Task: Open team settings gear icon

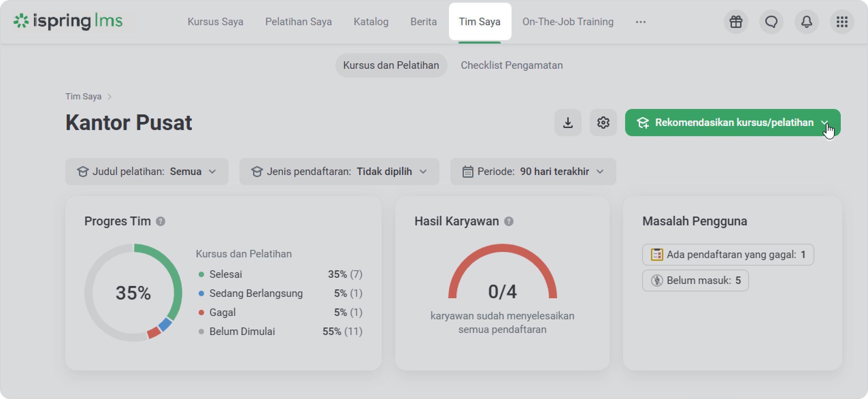Action: pos(603,123)
